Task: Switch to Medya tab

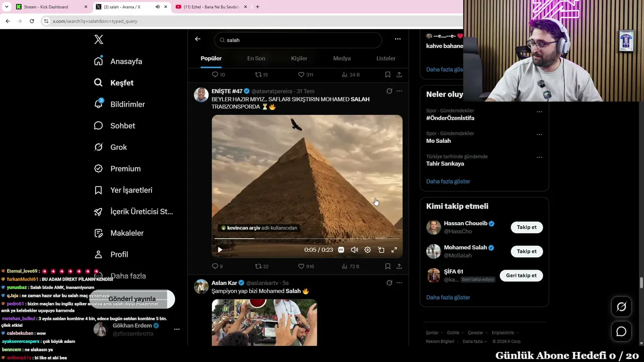Action: (x=342, y=58)
